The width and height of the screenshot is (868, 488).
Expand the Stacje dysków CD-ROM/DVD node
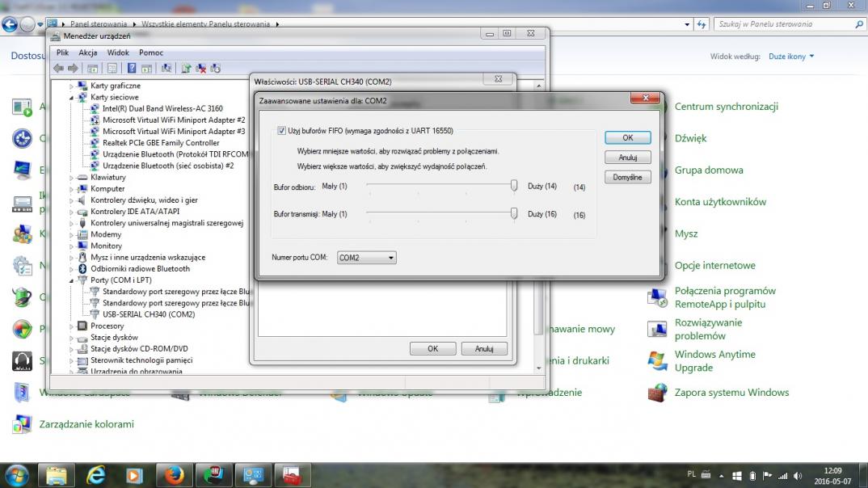pos(71,349)
